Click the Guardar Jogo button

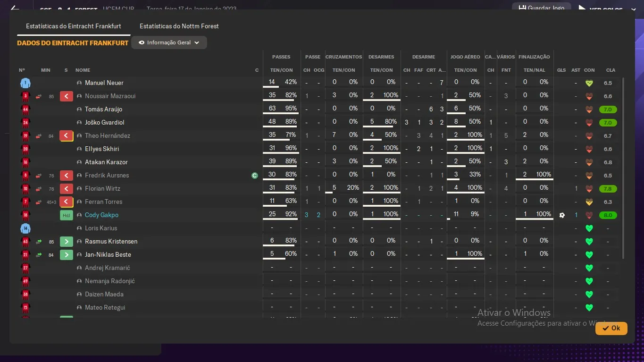[x=541, y=8]
